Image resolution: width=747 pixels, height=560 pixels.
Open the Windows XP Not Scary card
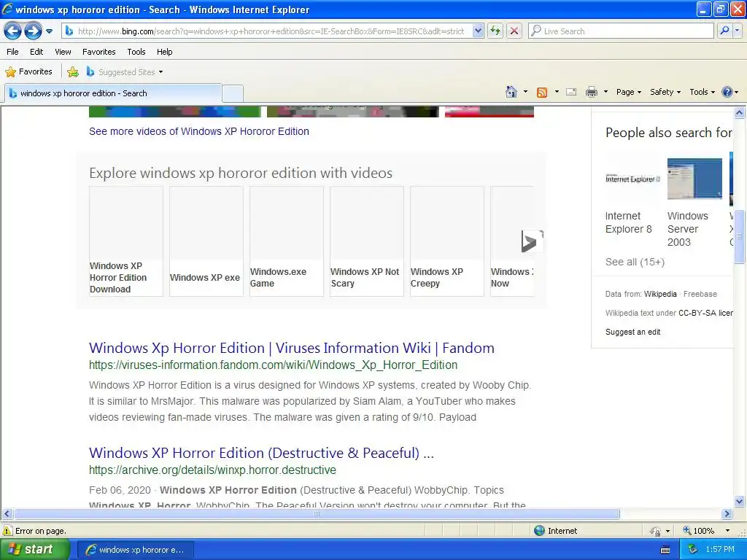pos(367,241)
